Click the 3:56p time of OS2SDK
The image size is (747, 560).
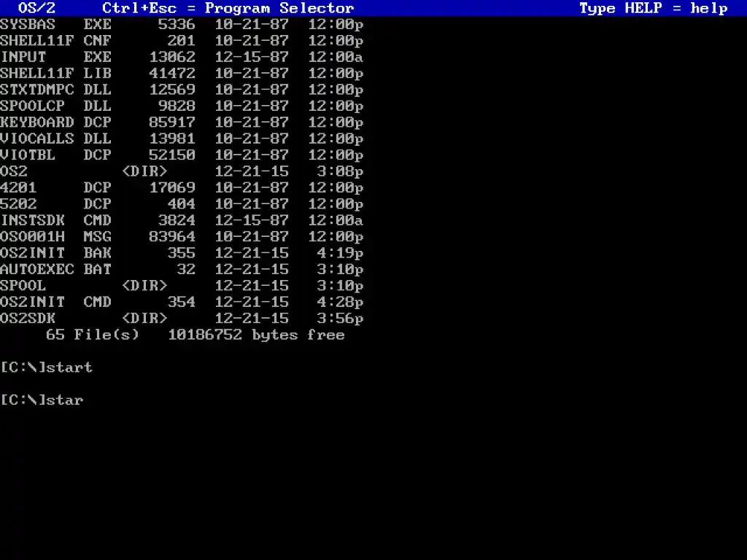[340, 318]
